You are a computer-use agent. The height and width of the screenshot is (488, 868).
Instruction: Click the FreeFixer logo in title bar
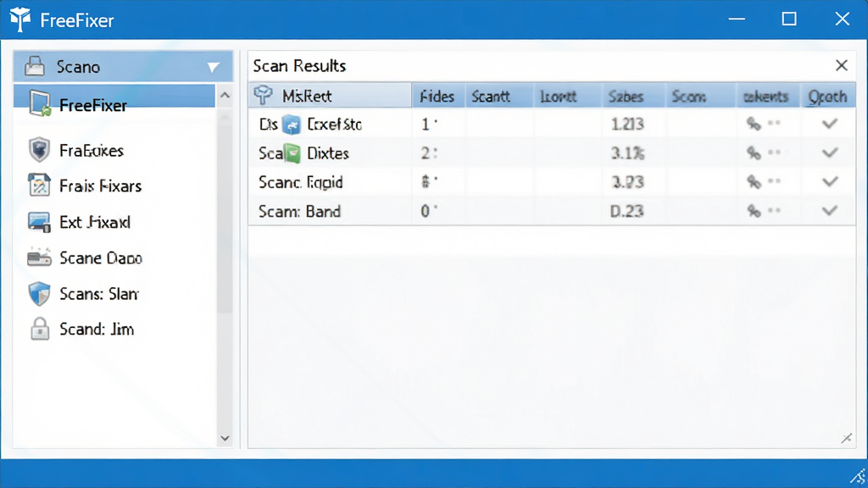pyautogui.click(x=20, y=19)
